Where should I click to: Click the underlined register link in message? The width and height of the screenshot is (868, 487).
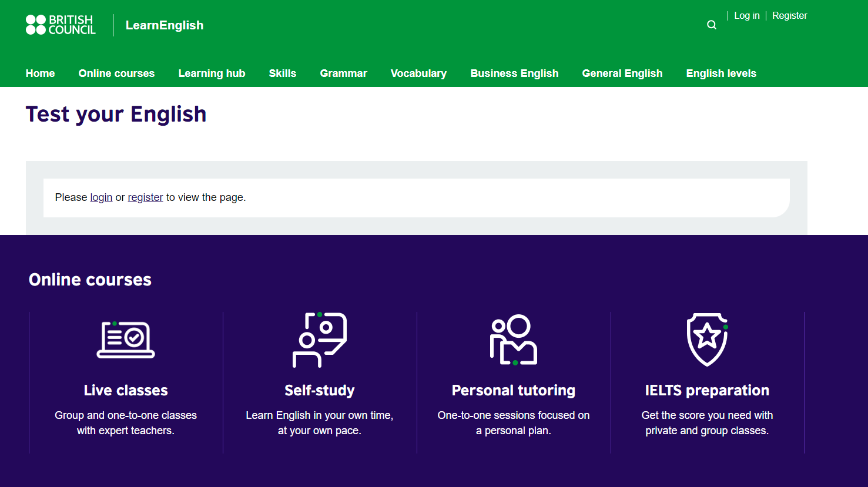click(145, 197)
